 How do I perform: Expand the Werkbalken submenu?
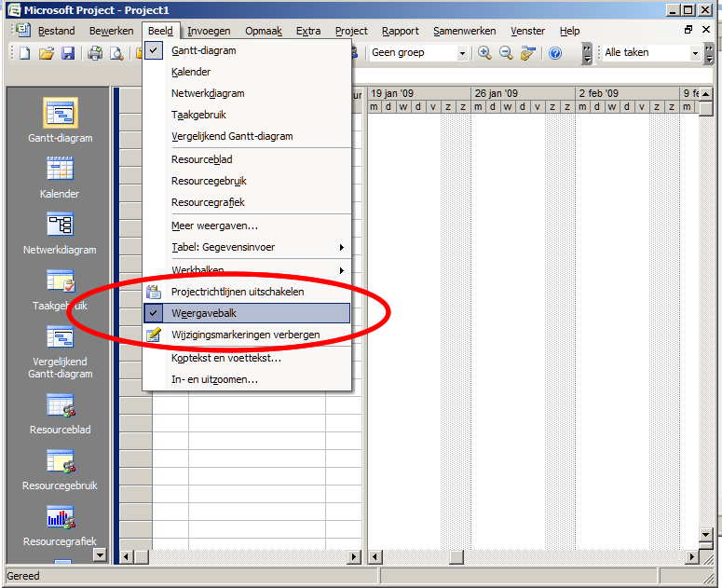[x=247, y=270]
